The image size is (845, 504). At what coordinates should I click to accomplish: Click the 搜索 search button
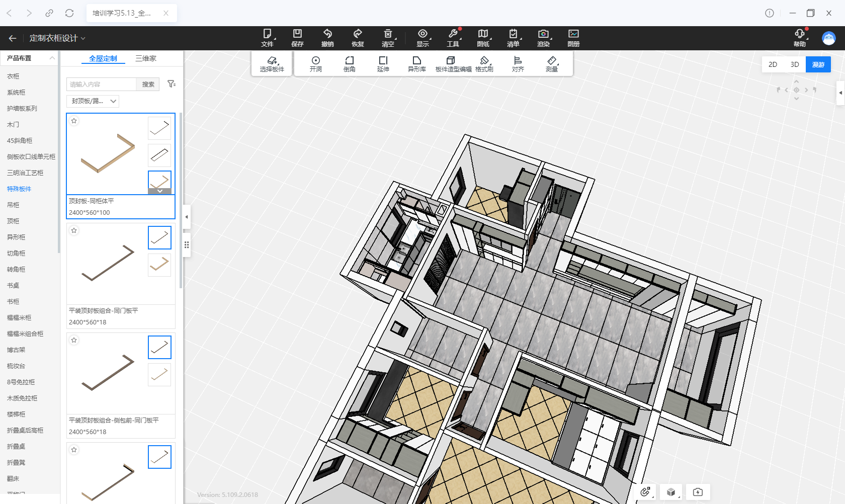(x=148, y=84)
